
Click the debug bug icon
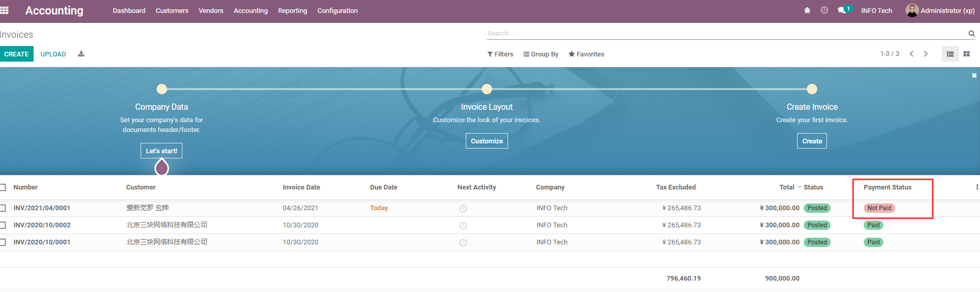pos(807,10)
